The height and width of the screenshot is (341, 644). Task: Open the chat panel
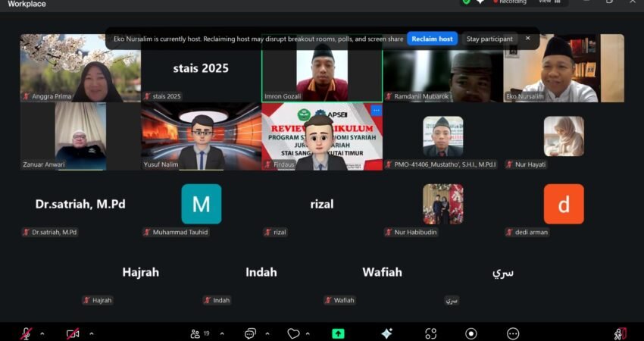249,333
